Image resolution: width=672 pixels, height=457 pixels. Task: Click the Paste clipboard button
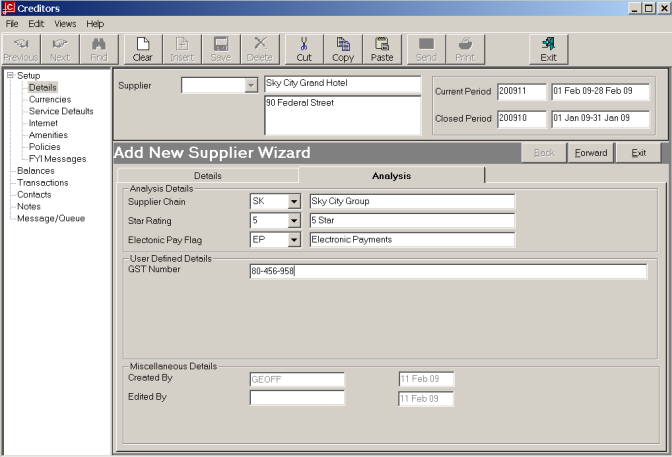tap(382, 49)
